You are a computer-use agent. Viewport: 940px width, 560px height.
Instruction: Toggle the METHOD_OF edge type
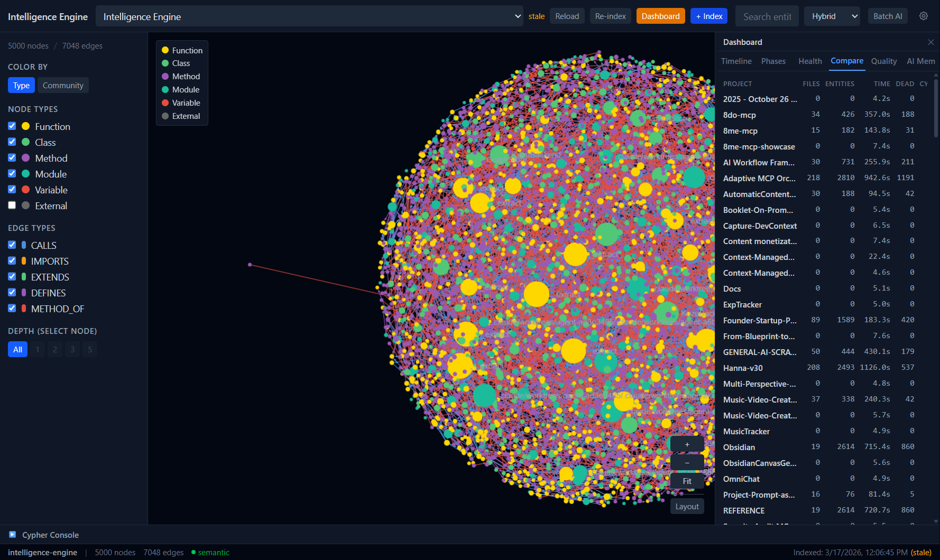point(12,309)
